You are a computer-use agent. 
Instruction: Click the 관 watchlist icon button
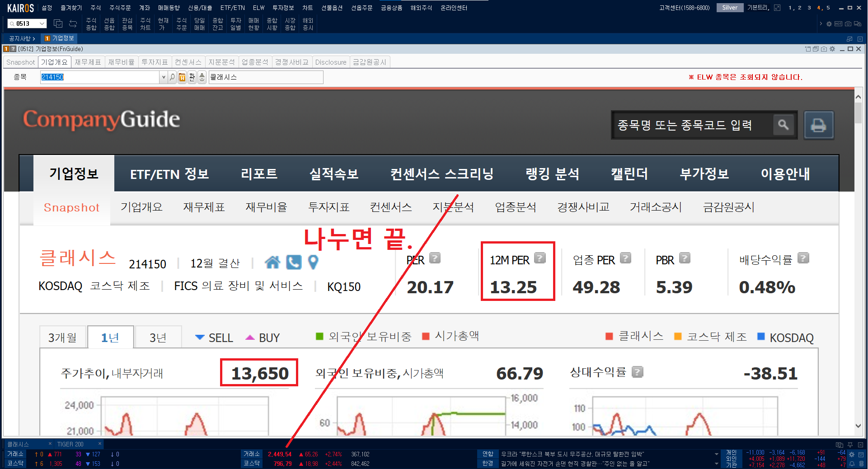tap(192, 77)
